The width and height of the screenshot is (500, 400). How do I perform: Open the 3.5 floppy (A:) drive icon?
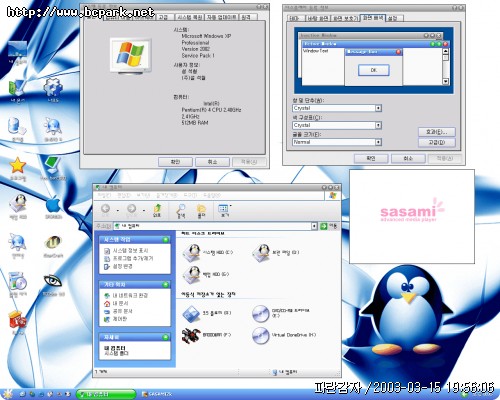[191, 314]
